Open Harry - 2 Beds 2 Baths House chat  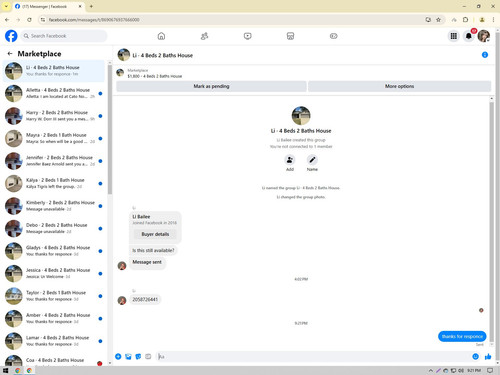(54, 116)
